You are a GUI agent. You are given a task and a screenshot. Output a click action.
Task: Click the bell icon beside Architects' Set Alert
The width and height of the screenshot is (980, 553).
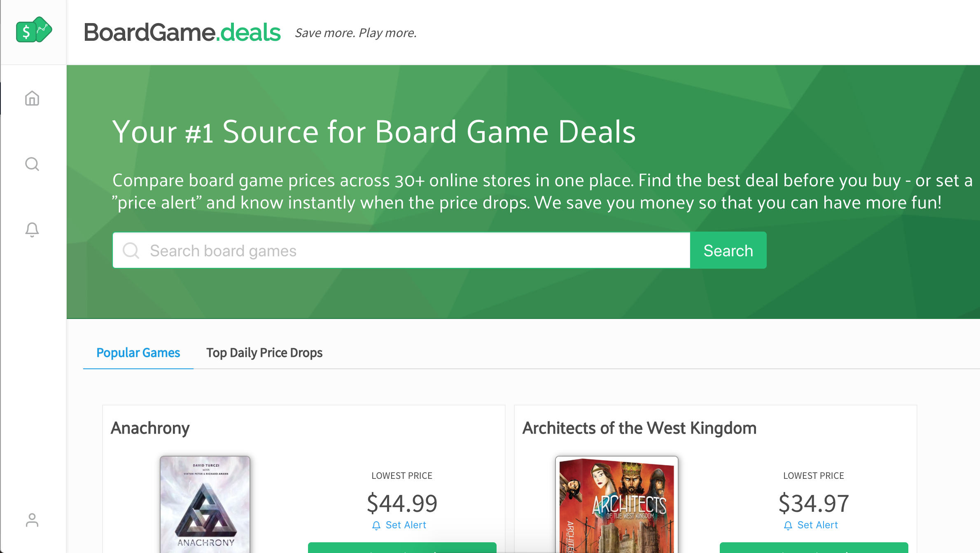789,525
